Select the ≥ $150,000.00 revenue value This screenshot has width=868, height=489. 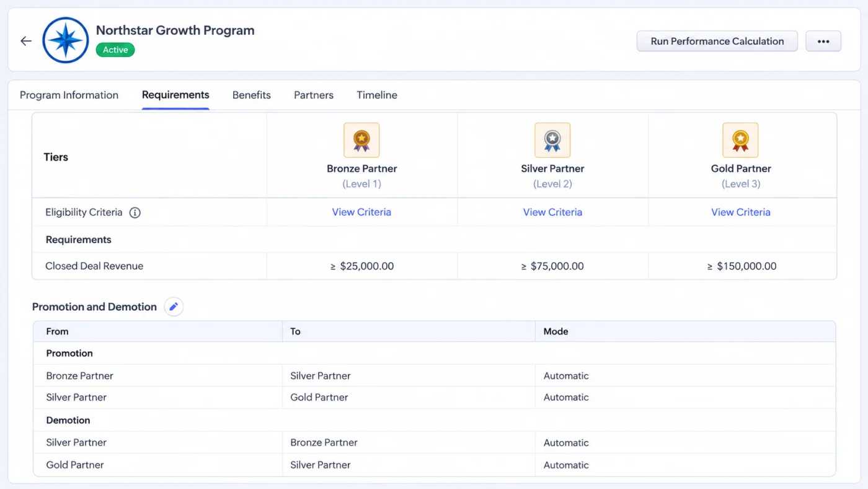point(742,266)
